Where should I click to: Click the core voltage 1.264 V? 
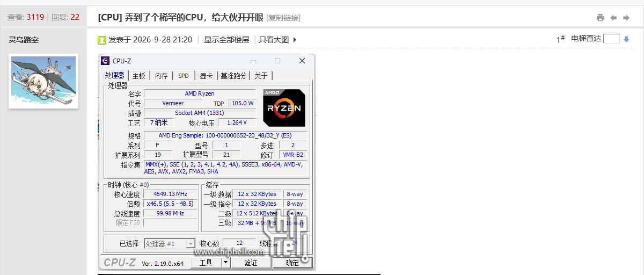click(x=237, y=122)
